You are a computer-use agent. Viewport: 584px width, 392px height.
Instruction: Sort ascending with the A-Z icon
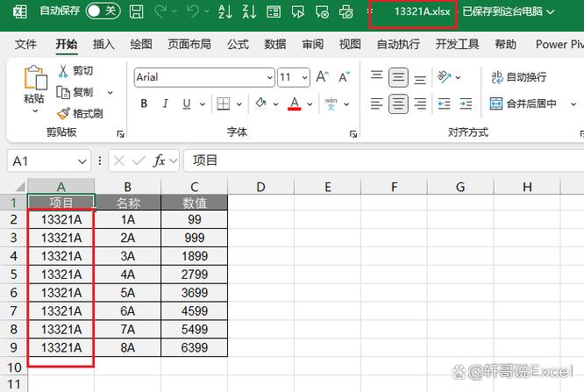coord(225,11)
